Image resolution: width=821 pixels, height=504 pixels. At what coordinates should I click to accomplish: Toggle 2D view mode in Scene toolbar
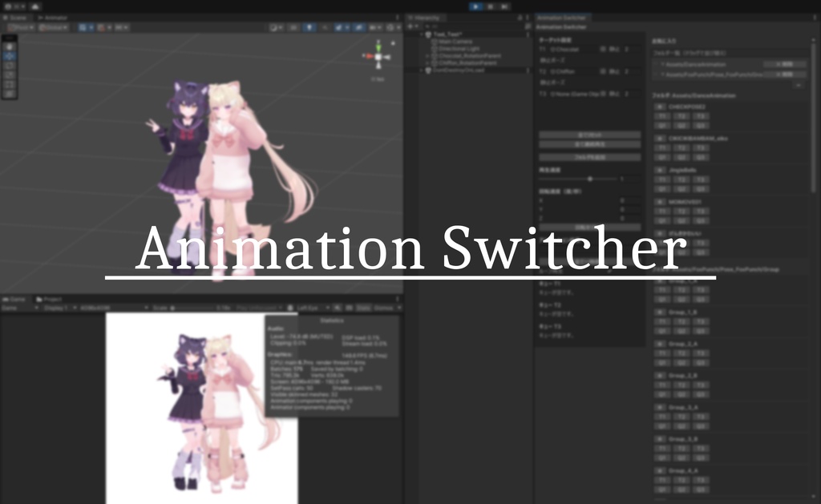tap(293, 27)
